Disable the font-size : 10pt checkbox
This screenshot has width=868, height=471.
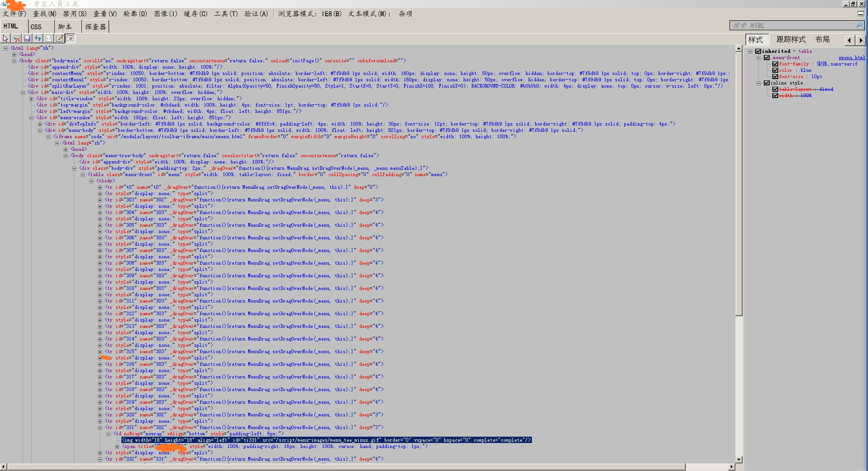coord(775,77)
